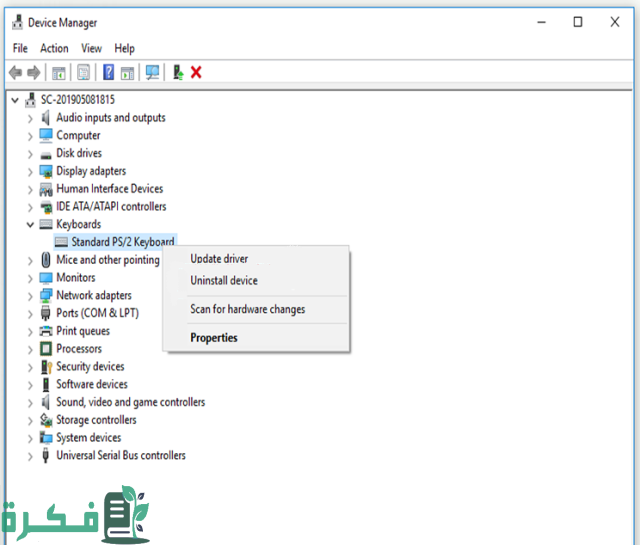
Task: Choose Scan for hardware changes in context menu
Action: 247,309
